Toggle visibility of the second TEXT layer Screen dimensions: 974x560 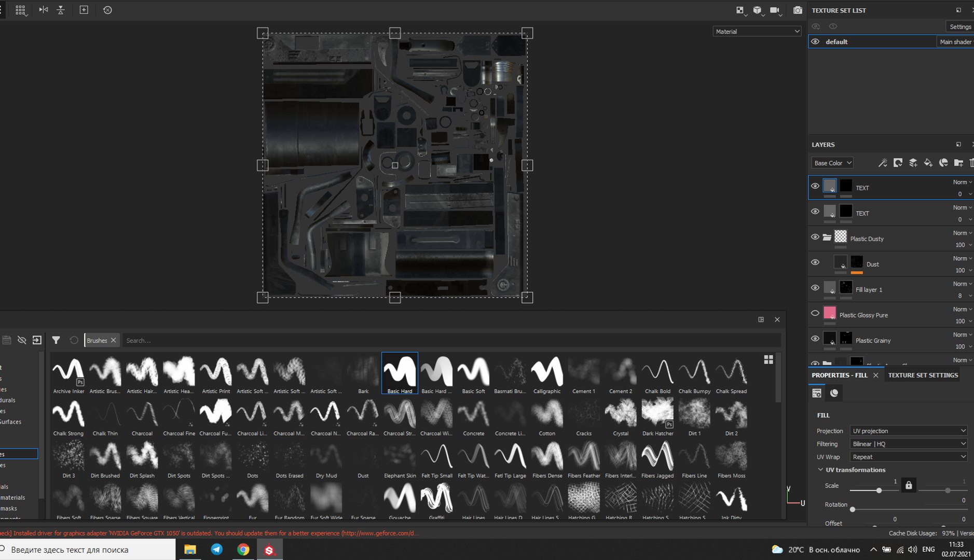click(x=815, y=211)
